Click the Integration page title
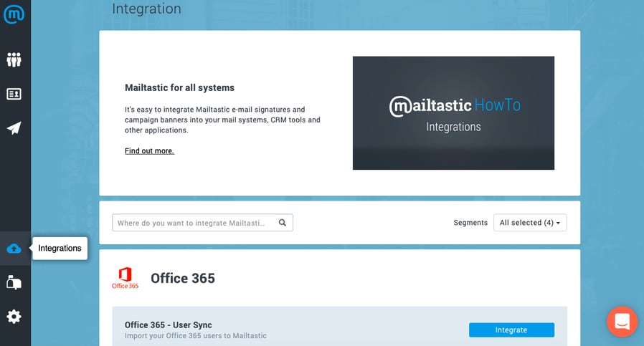The image size is (644, 346). click(147, 9)
